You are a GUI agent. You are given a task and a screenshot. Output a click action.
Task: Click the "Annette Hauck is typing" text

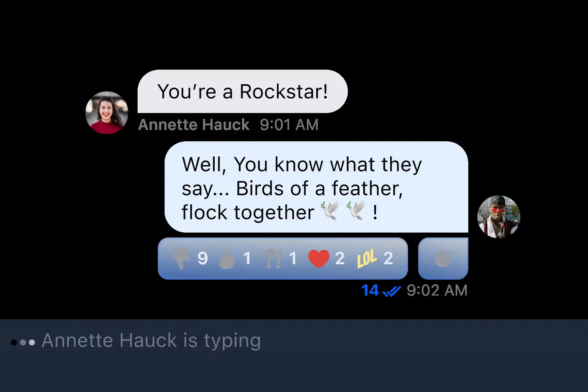pyautogui.click(x=151, y=341)
